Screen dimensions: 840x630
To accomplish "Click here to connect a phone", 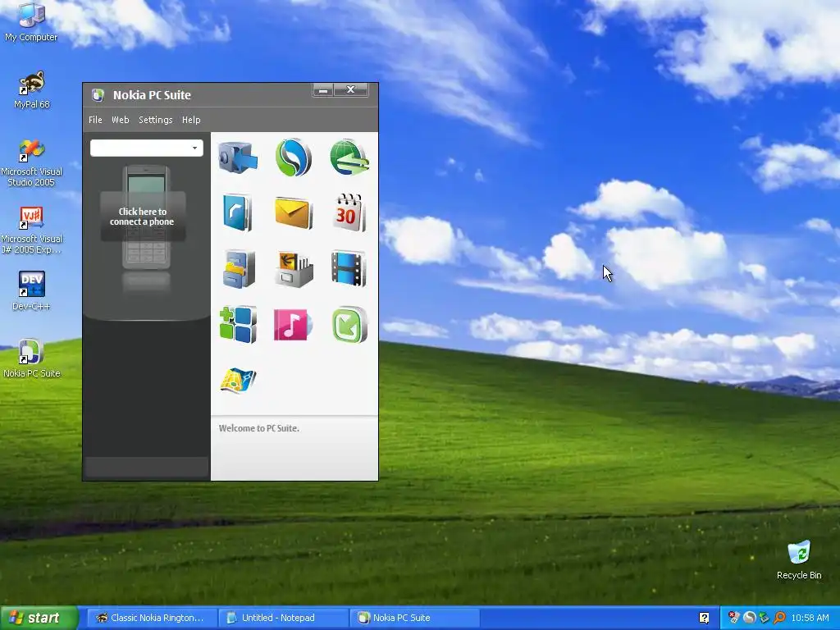I will pyautogui.click(x=143, y=217).
